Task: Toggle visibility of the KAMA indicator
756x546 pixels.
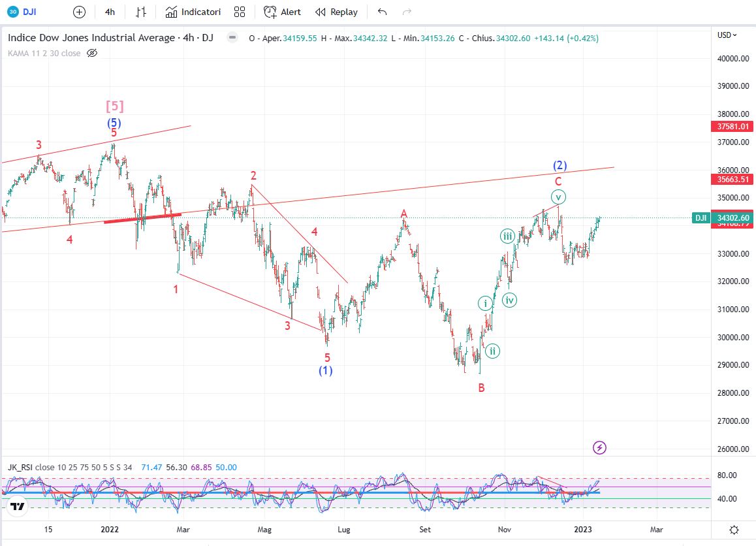Action: (x=92, y=53)
